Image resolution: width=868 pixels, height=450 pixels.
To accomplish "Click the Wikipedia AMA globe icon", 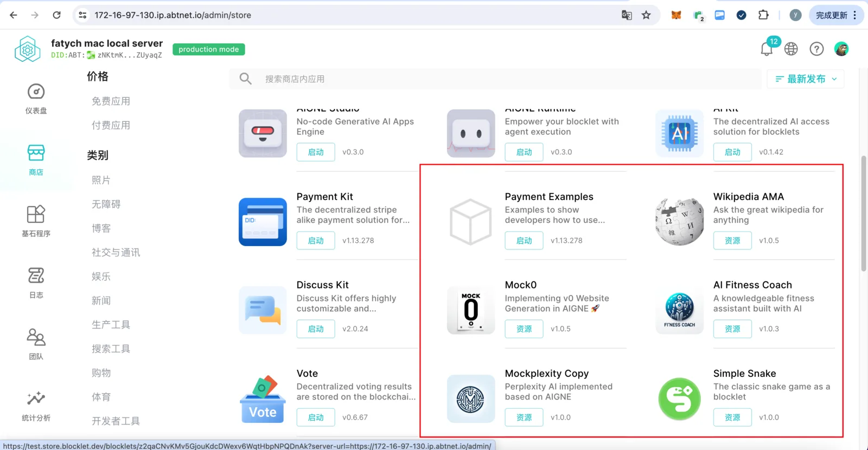I will pos(679,222).
